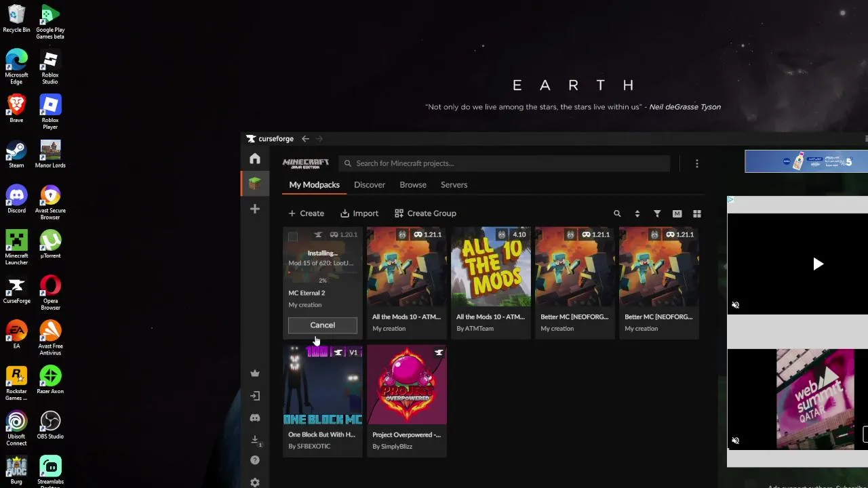Open Minecraft Launcher desktop icon

16,247
